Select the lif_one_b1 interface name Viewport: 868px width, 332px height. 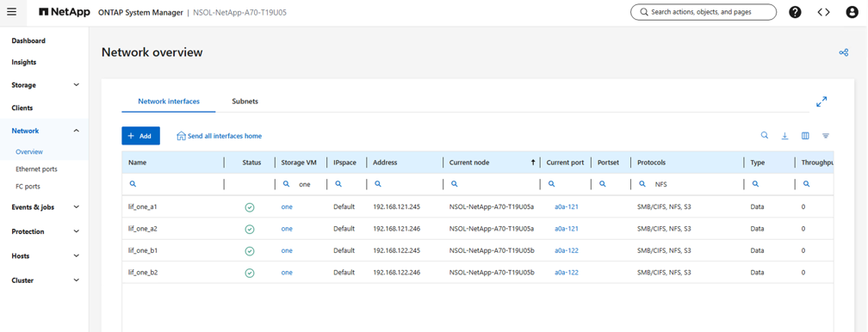pyautogui.click(x=143, y=250)
